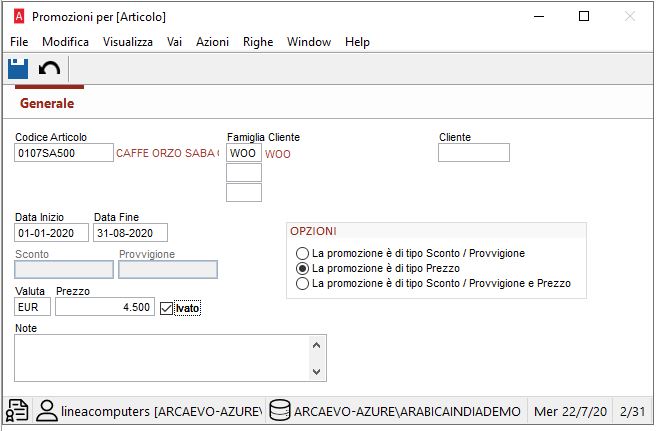Click the Save floppy disk icon

coord(18,69)
